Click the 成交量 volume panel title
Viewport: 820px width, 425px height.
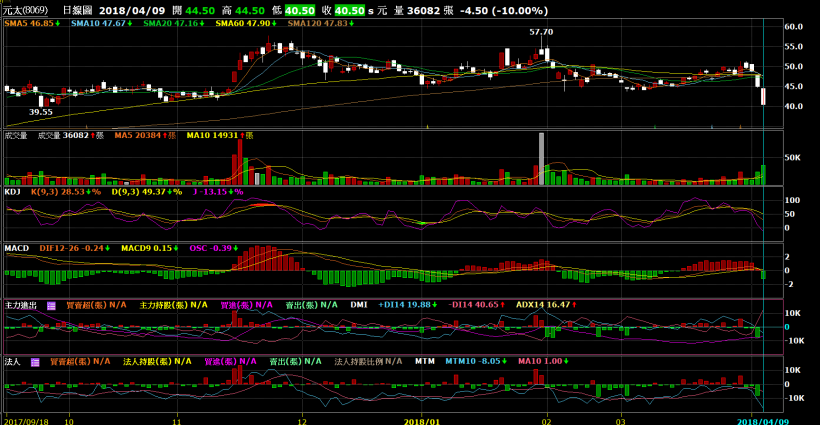pos(16,135)
